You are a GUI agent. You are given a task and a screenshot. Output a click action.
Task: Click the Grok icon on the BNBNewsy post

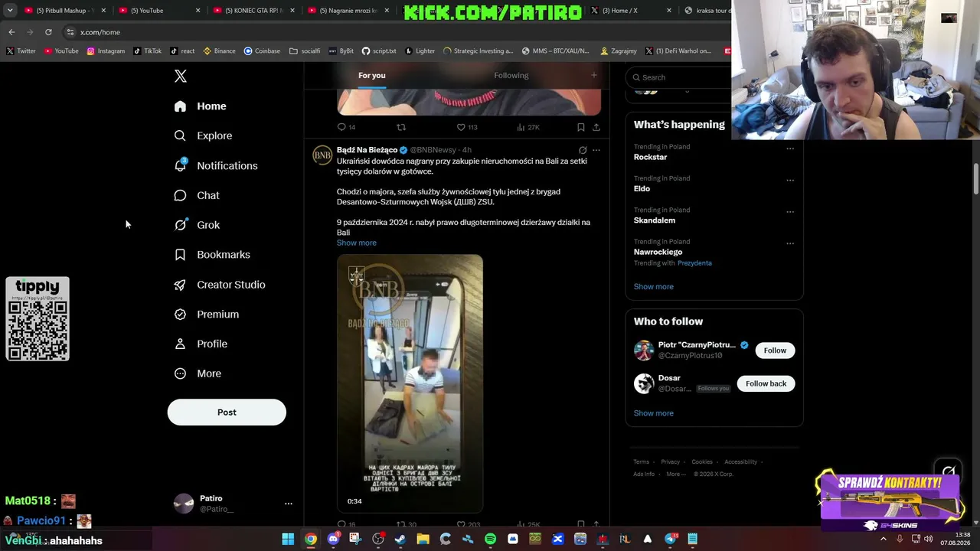[x=583, y=150]
